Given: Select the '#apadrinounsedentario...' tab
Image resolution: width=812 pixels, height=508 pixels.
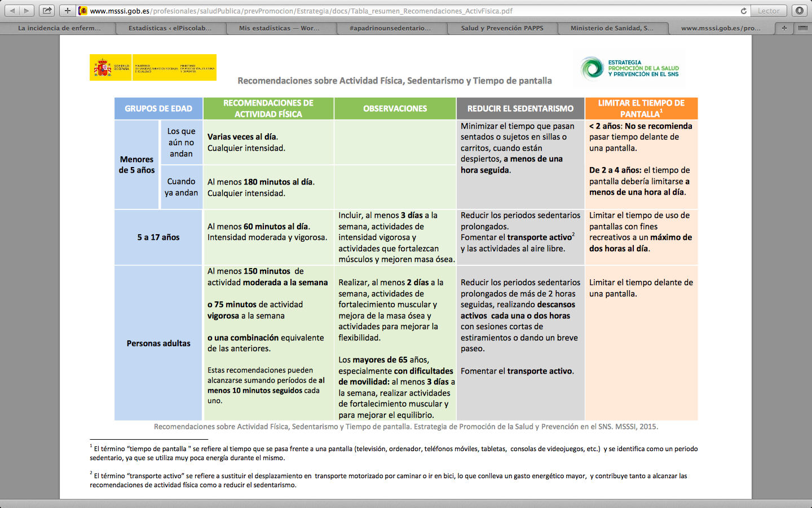Looking at the screenshot, I should pos(390,28).
